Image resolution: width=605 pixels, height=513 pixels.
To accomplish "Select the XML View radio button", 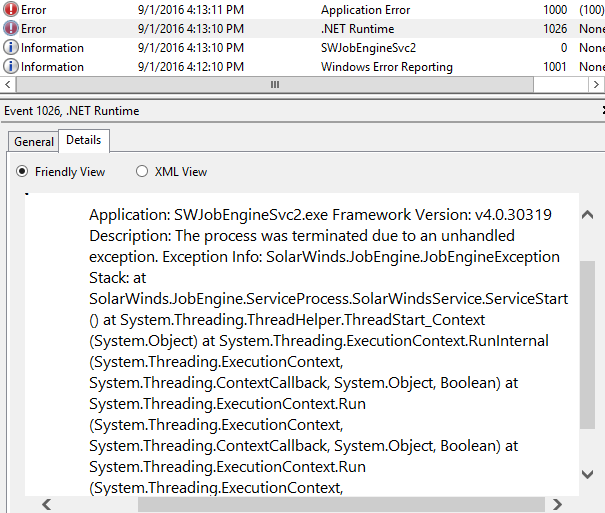I will pos(142,171).
